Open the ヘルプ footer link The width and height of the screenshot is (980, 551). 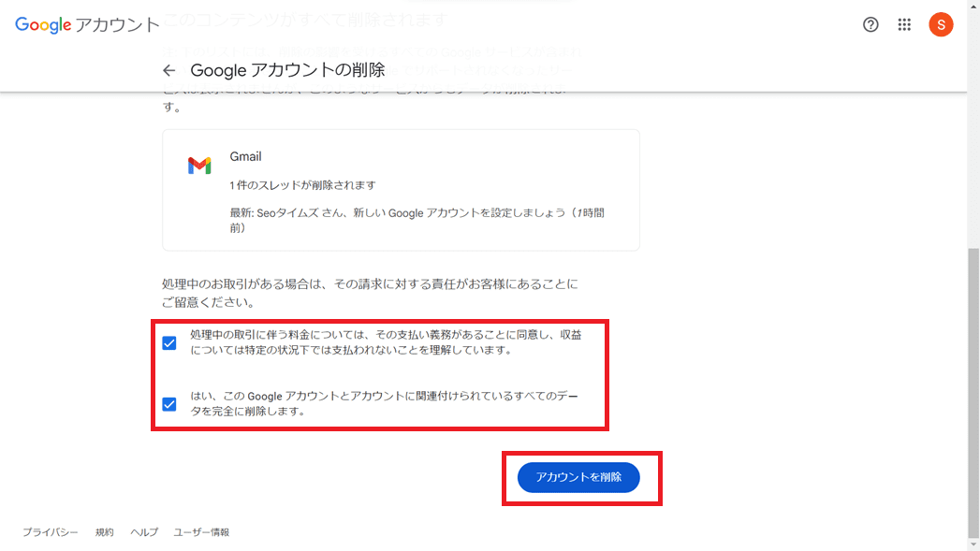[x=144, y=532]
